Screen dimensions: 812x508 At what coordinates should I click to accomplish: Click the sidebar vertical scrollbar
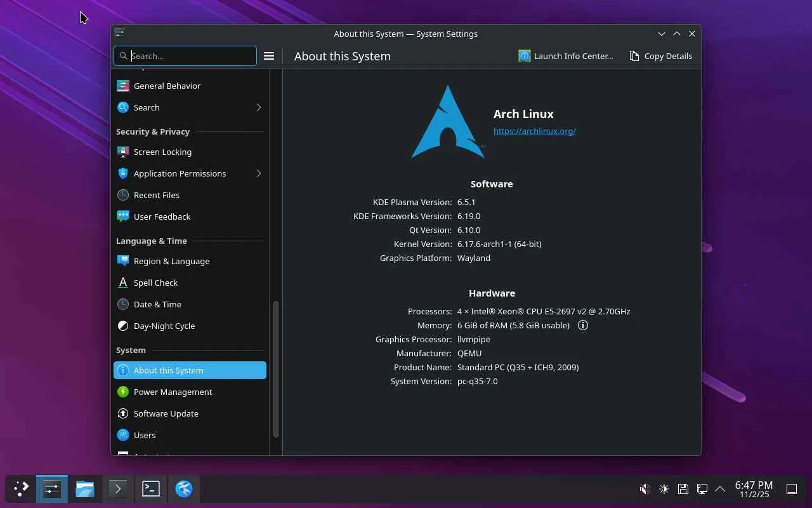(x=276, y=369)
